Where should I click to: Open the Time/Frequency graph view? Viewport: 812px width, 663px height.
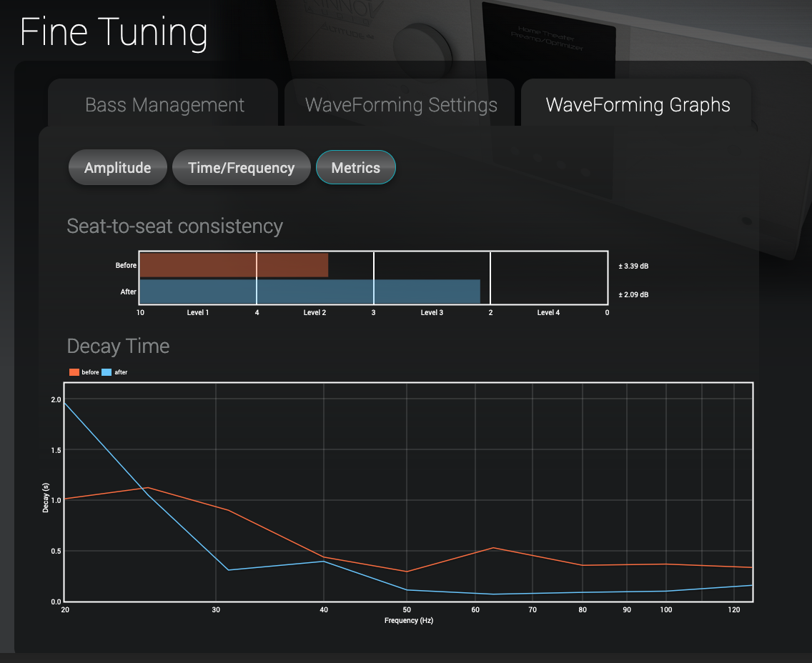242,167
